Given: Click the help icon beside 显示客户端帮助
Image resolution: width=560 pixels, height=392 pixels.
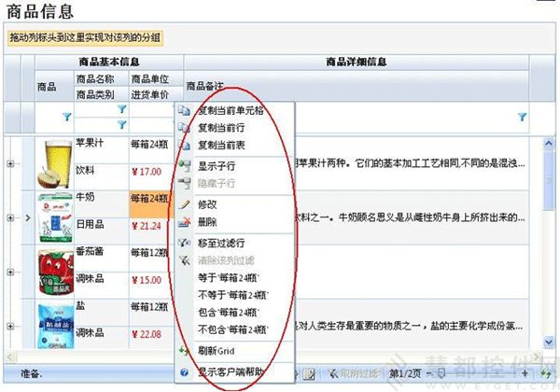Looking at the screenshot, I should [183, 371].
